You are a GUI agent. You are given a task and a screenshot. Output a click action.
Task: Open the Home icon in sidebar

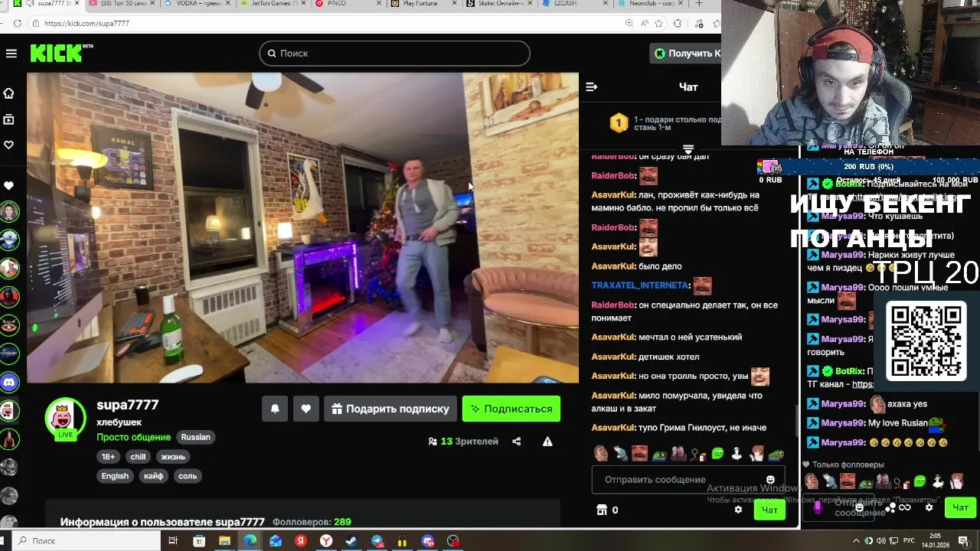click(9, 93)
